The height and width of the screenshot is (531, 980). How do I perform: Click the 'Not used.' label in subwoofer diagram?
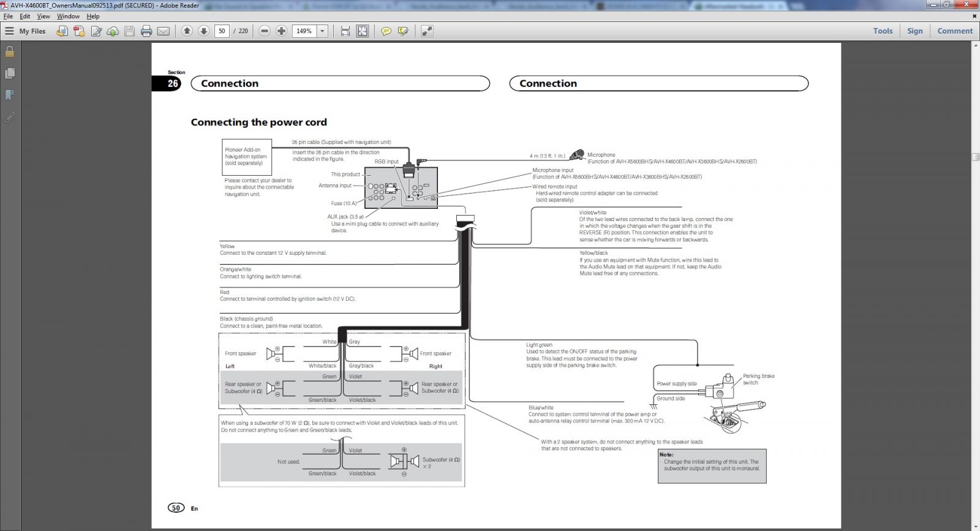[288, 462]
